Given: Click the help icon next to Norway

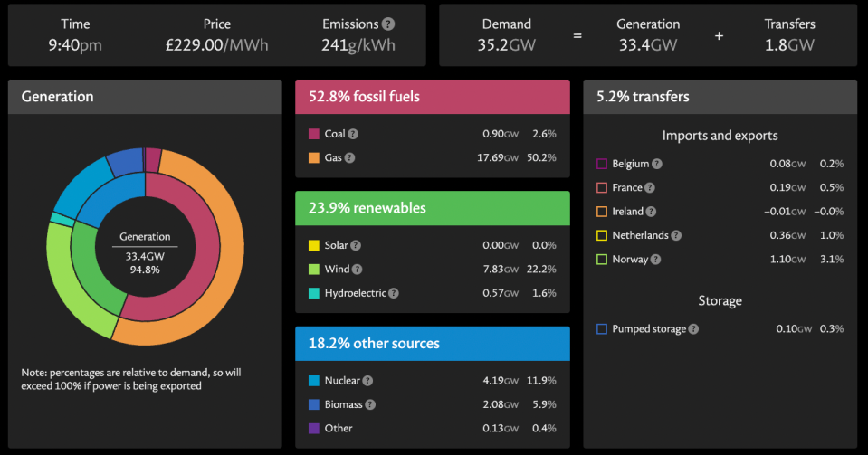Looking at the screenshot, I should [x=655, y=259].
